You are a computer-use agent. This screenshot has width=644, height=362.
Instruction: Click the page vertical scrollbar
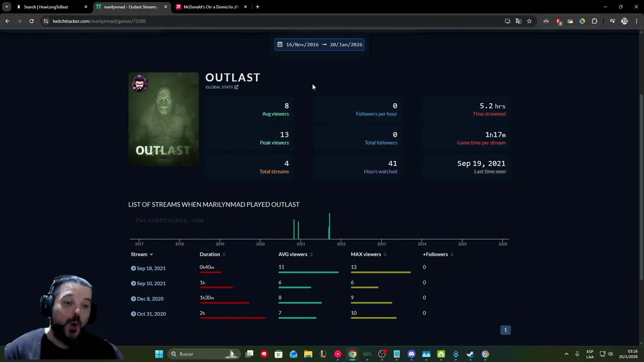tap(641, 187)
